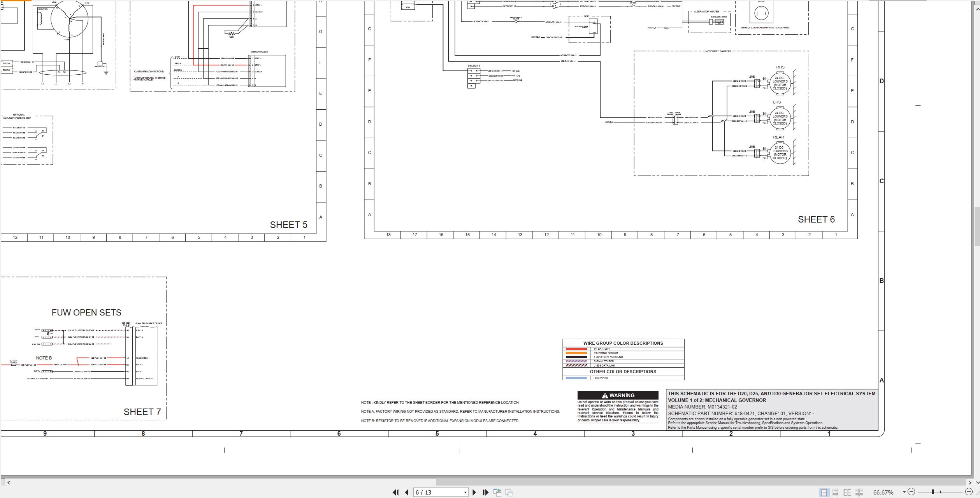Viewport: 980px width, 498px height.
Task: Click the blue HIGHWAYS color swatch
Action: [576, 378]
